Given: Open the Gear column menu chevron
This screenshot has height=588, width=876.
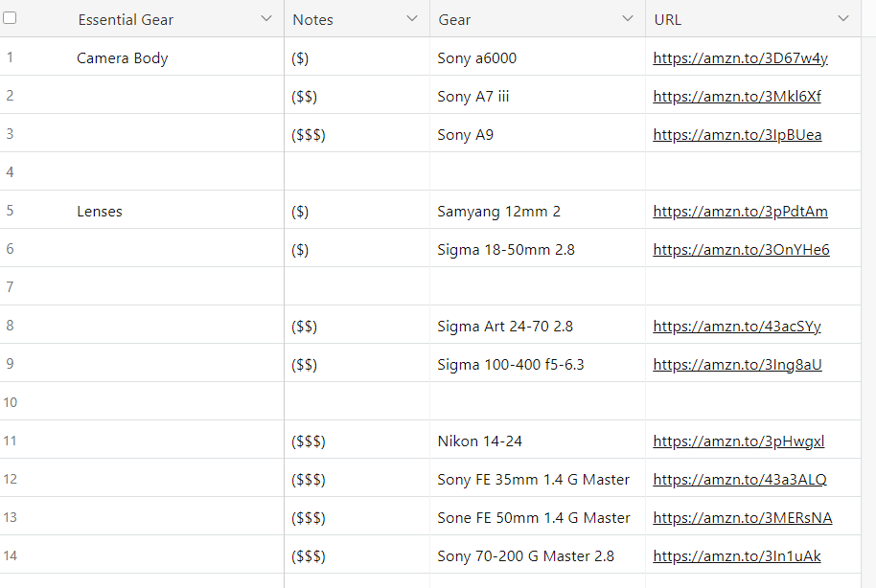Looking at the screenshot, I should pos(628,19).
